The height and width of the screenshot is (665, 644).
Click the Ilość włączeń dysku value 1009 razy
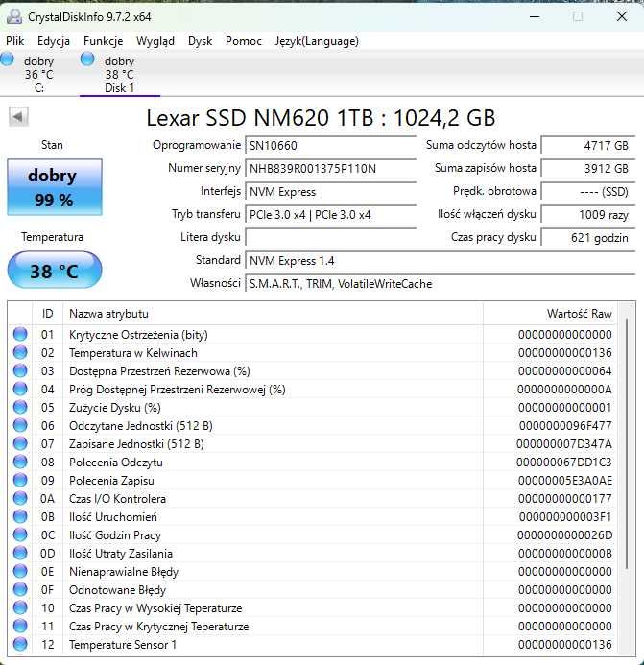(588, 215)
